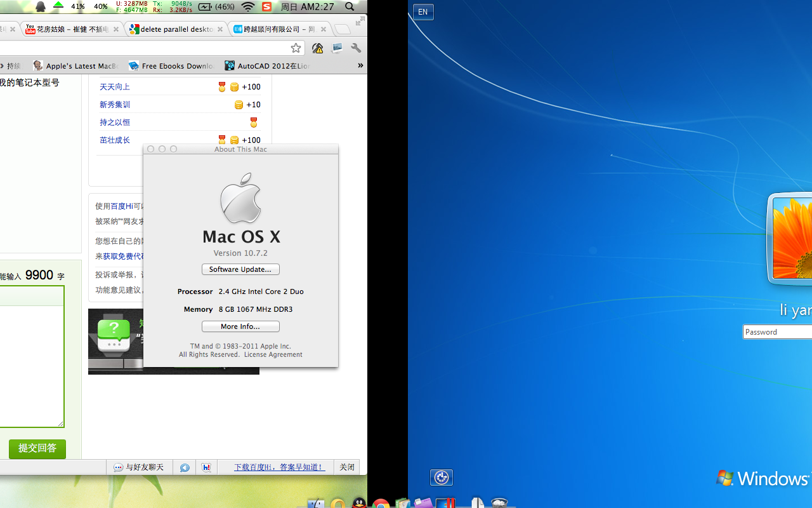This screenshot has width=812, height=508.
Task: Open the 新秀集训 task link
Action: pyautogui.click(x=115, y=105)
